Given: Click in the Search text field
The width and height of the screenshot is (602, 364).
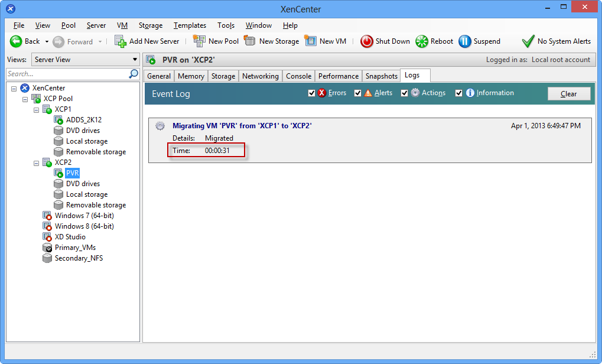Looking at the screenshot, I should (x=67, y=74).
